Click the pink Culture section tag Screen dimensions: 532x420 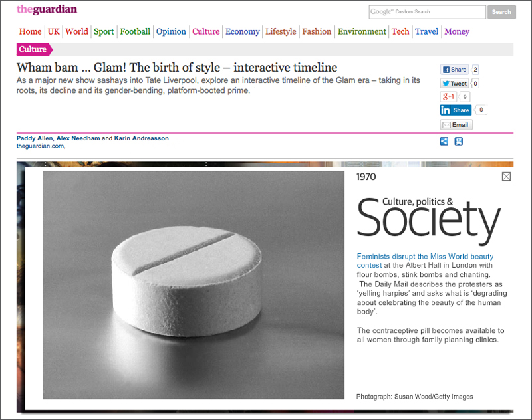click(35, 49)
